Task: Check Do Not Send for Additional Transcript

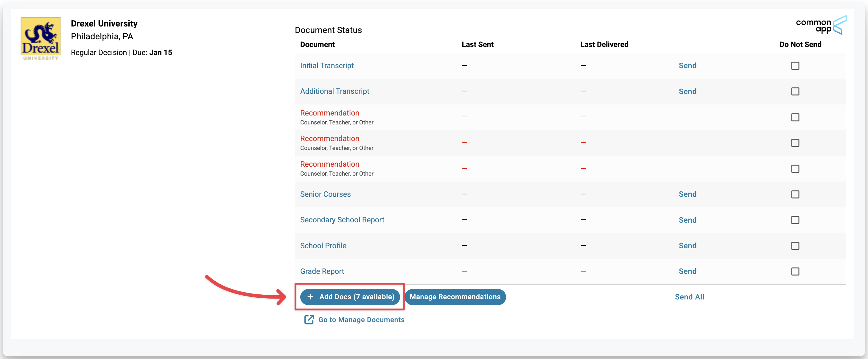Action: click(x=795, y=91)
